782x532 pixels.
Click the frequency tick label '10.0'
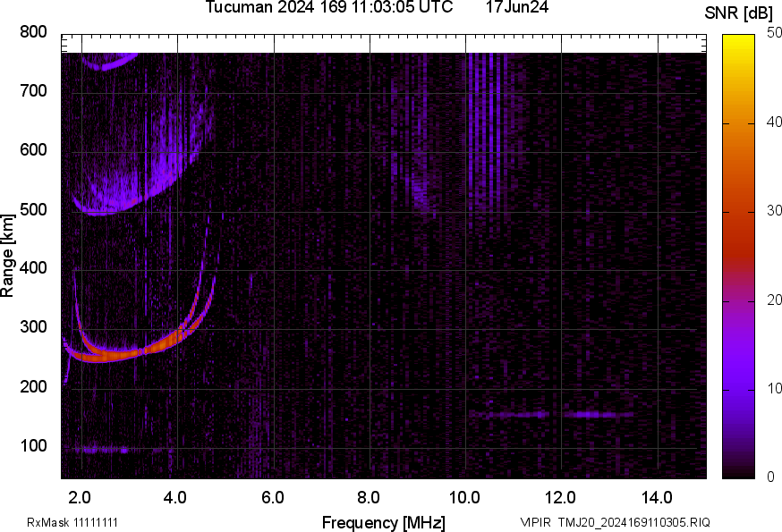pyautogui.click(x=464, y=498)
